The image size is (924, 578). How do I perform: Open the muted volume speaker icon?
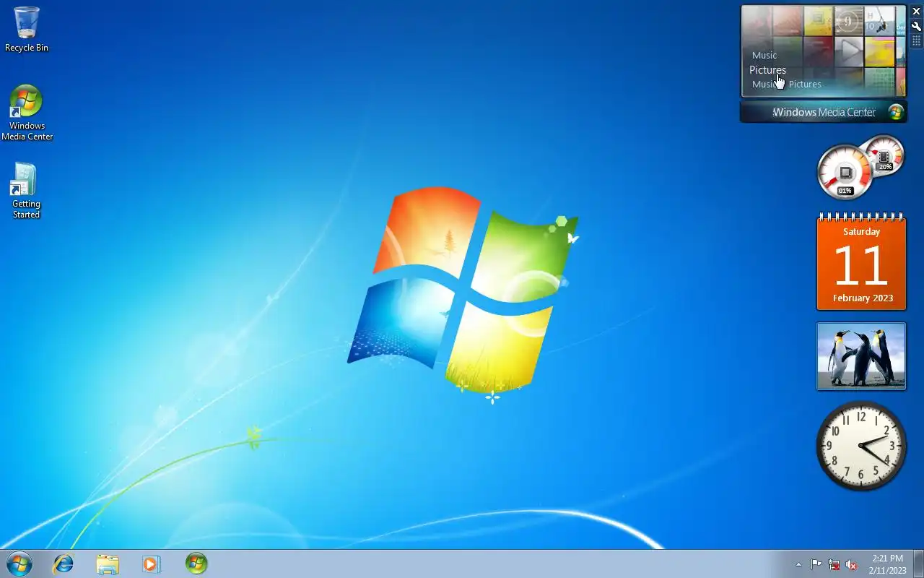click(851, 564)
